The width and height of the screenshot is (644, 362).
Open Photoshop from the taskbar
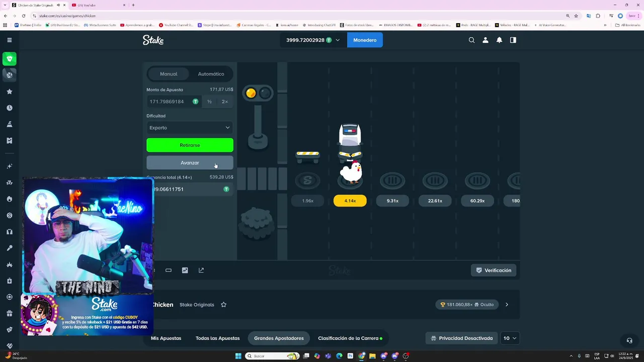[350, 356]
